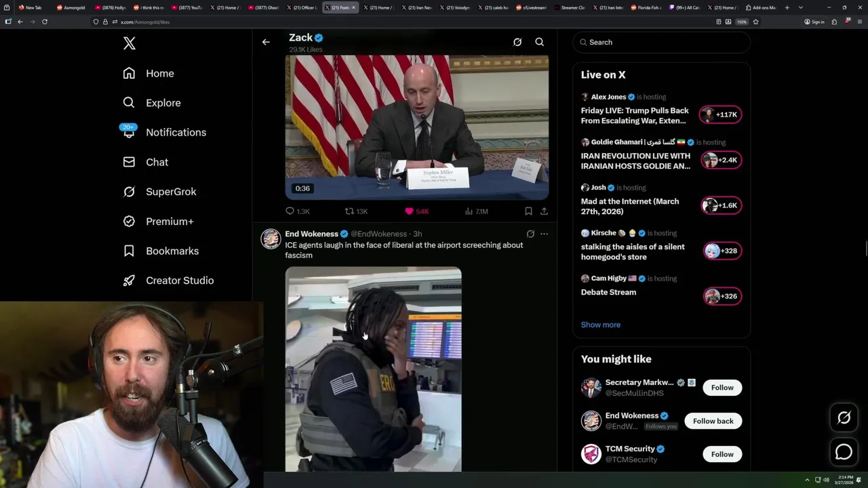Switch to the Add-ons Manager tab

pyautogui.click(x=762, y=7)
